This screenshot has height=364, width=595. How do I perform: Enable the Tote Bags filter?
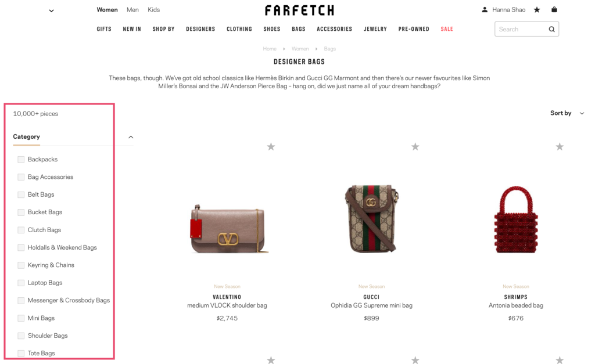pyautogui.click(x=21, y=354)
